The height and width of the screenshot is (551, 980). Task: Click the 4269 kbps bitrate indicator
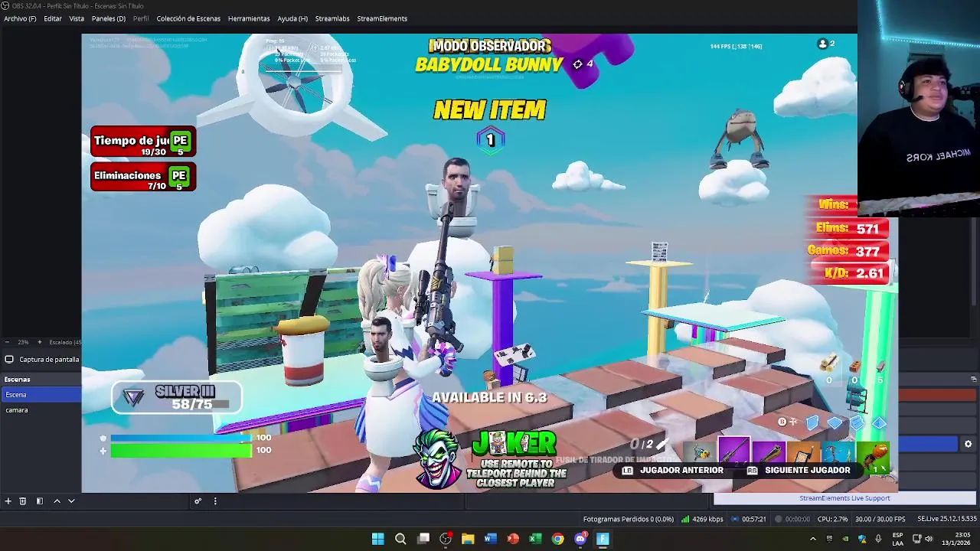coord(702,519)
